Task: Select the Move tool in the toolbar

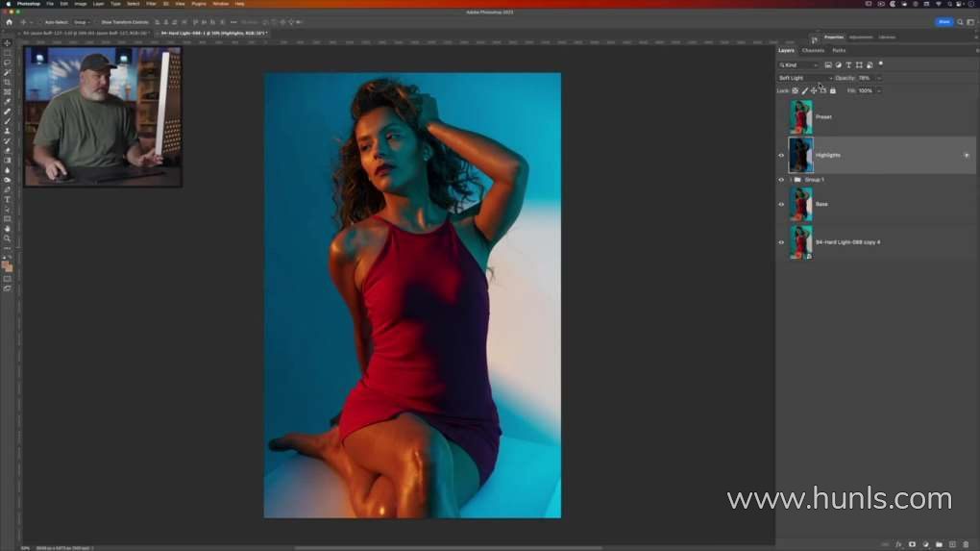Action: pos(7,43)
